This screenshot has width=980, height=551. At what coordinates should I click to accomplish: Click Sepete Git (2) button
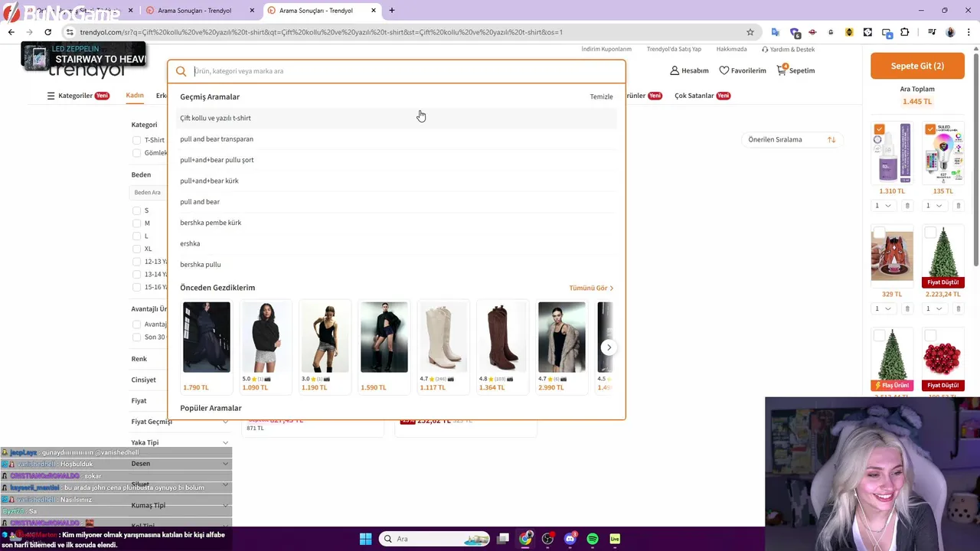coord(917,66)
